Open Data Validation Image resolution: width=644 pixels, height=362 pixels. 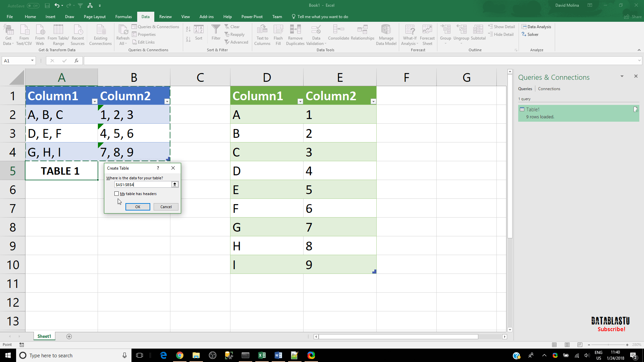click(x=316, y=35)
